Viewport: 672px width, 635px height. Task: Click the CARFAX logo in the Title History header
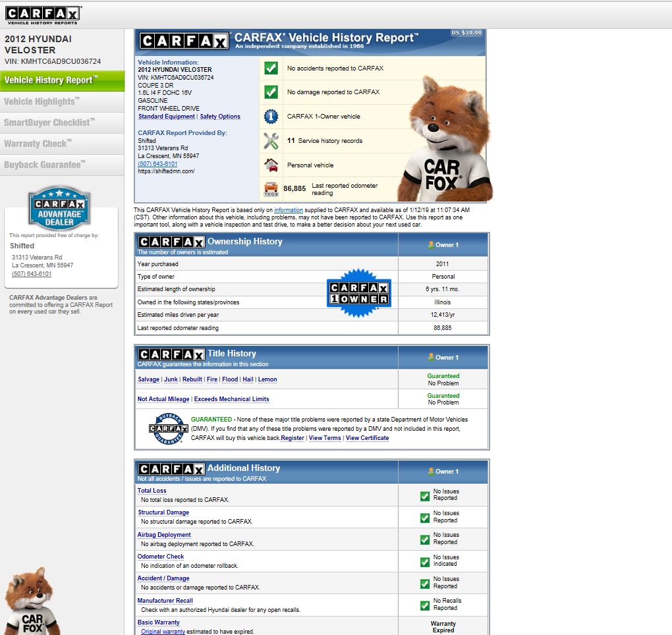tap(171, 354)
